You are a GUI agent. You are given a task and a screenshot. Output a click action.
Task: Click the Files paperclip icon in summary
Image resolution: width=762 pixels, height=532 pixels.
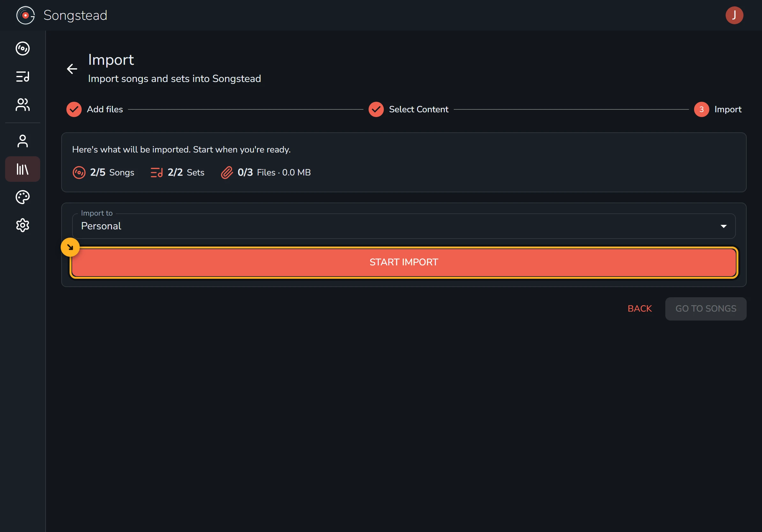(x=227, y=173)
